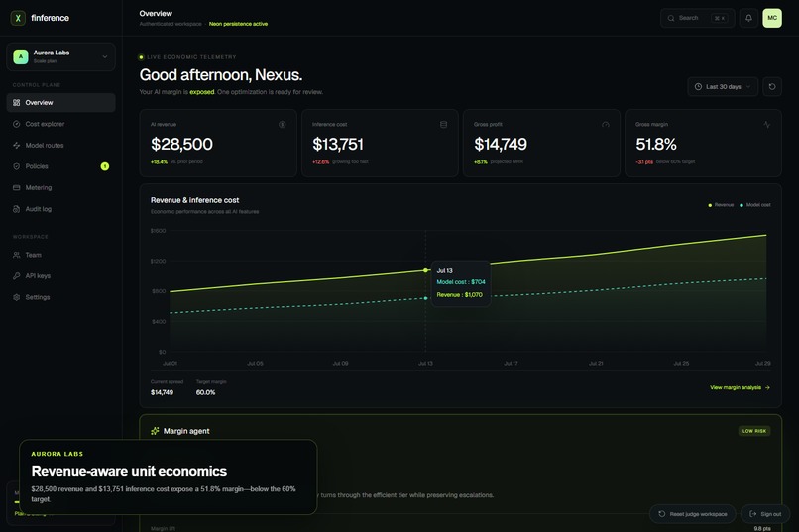Click the Cost explorer compass icon

point(16,124)
